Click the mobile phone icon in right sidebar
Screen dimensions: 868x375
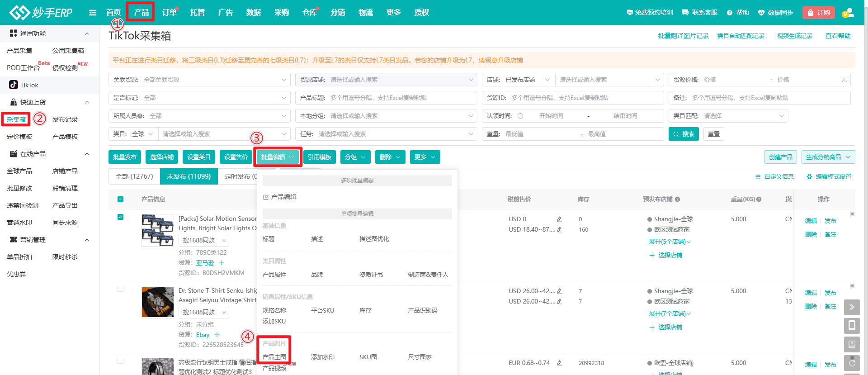852,326
